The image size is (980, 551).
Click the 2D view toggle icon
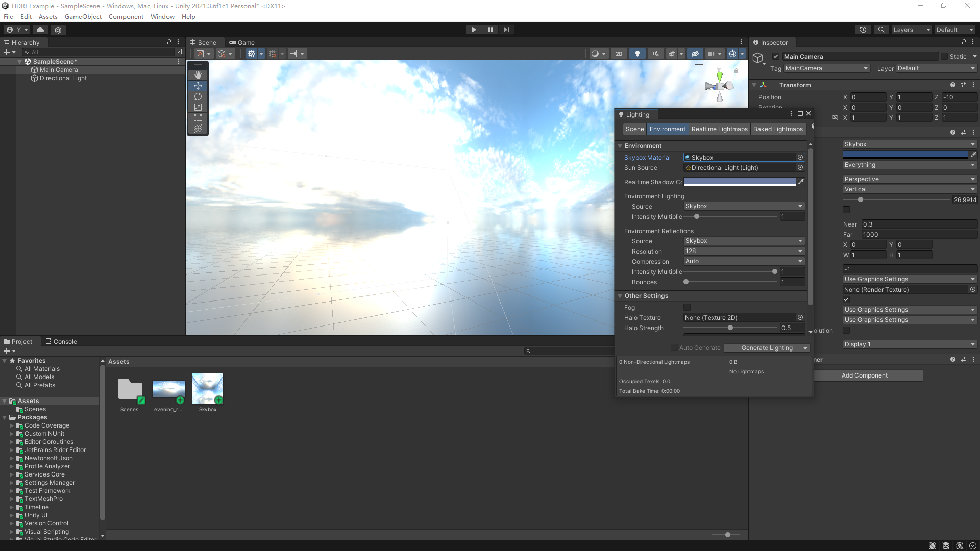(618, 53)
